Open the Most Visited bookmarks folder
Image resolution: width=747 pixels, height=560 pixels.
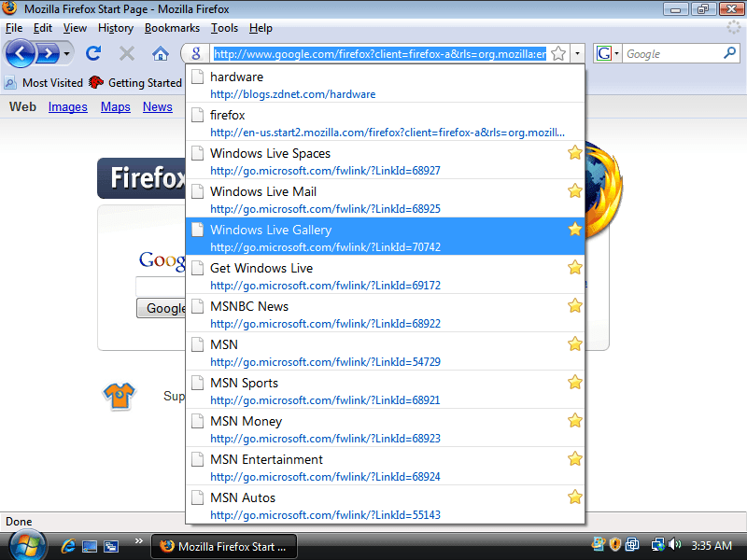coord(43,83)
